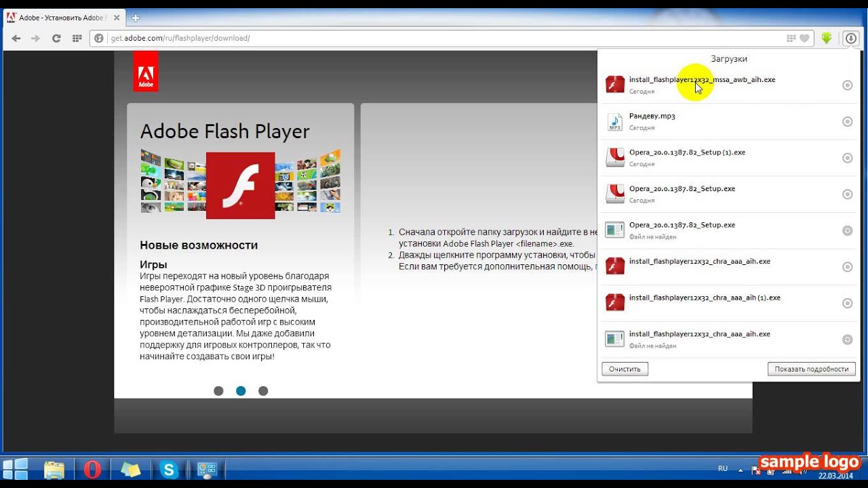The image size is (868, 488).
Task: Open install_flashplayer12x32_chra_aaa_aih (1).exe file name
Action: pyautogui.click(x=705, y=298)
